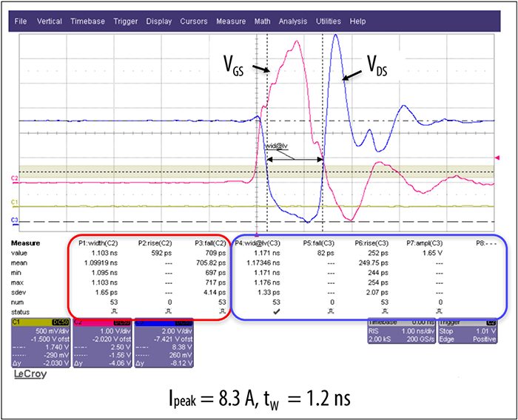Click the pink trigger level arrow marker
The image size is (518, 420).
(497, 157)
